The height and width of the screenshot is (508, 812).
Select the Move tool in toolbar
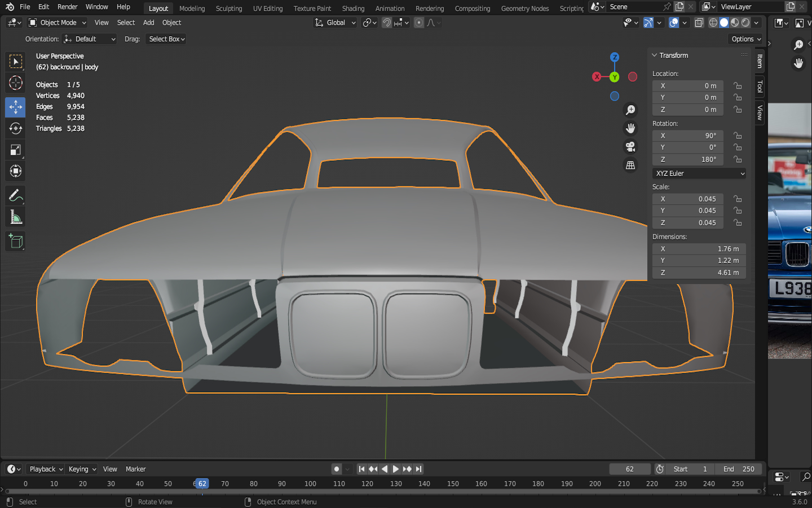tap(15, 107)
